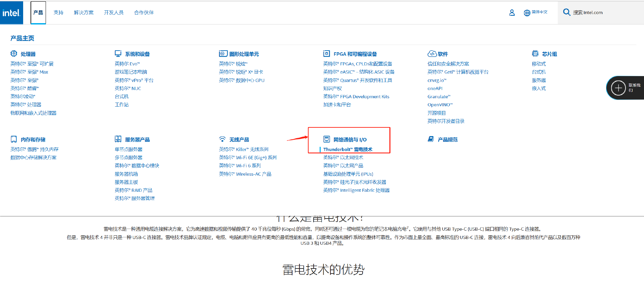This screenshot has height=295, width=644.
Task: Open 英特尔 NUC link
Action: [128, 88]
